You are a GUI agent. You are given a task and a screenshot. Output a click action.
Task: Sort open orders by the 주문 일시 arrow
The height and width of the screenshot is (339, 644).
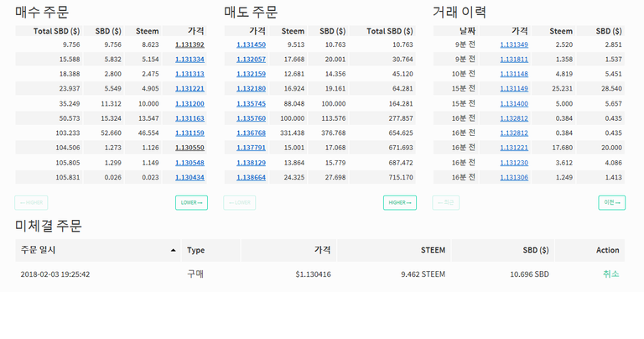(174, 250)
